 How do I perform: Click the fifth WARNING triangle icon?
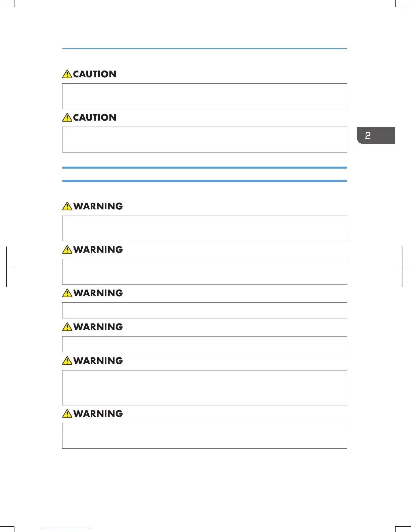(x=67, y=360)
